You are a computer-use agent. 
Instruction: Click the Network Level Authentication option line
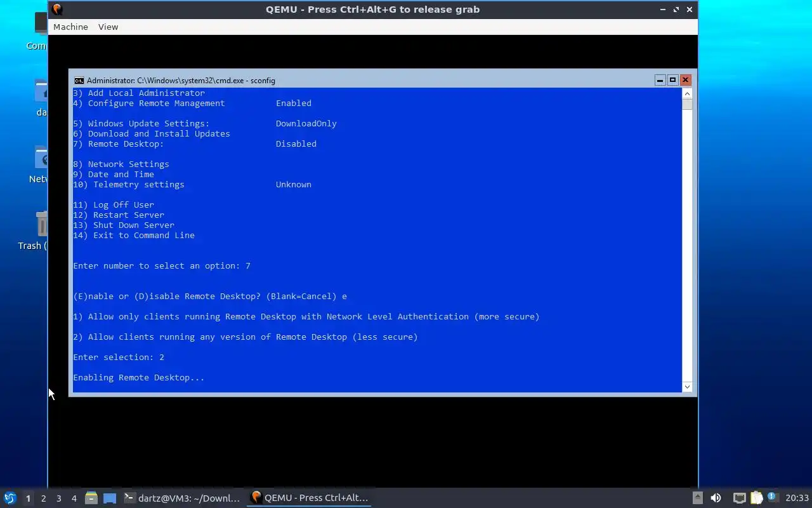(306, 317)
